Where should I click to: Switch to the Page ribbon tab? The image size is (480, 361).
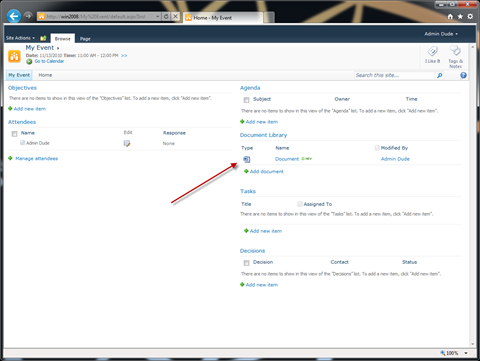[x=85, y=39]
